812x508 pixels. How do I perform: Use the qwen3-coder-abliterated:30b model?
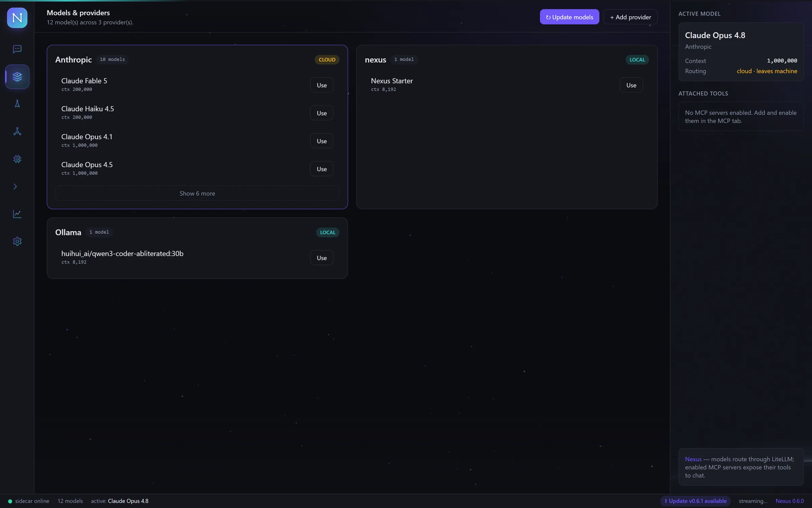point(321,258)
